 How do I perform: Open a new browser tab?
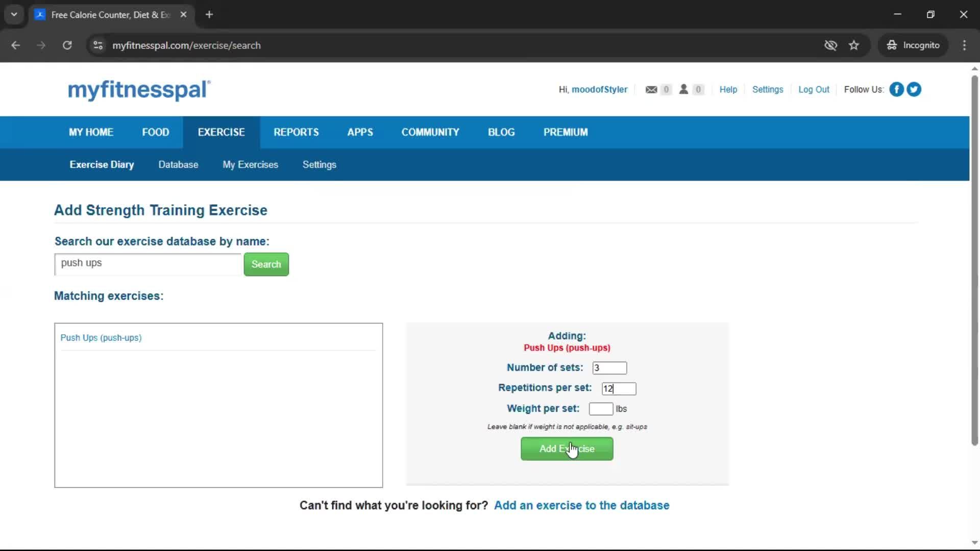tap(209, 15)
